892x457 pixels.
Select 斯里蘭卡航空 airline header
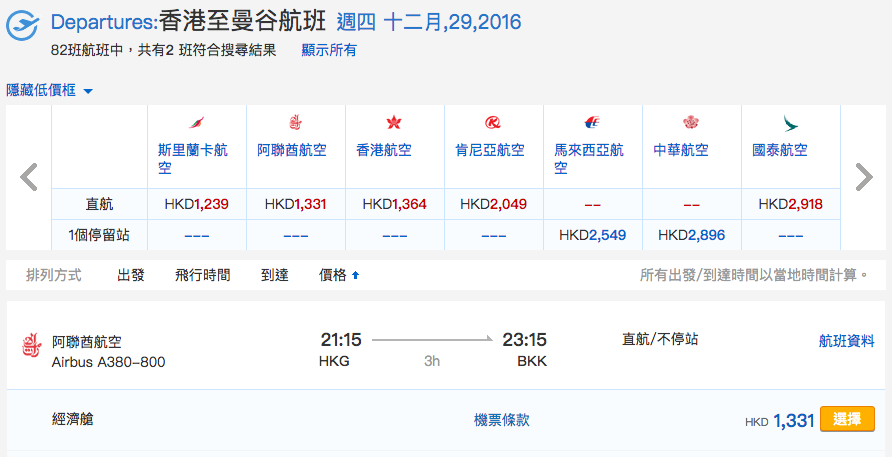193,159
